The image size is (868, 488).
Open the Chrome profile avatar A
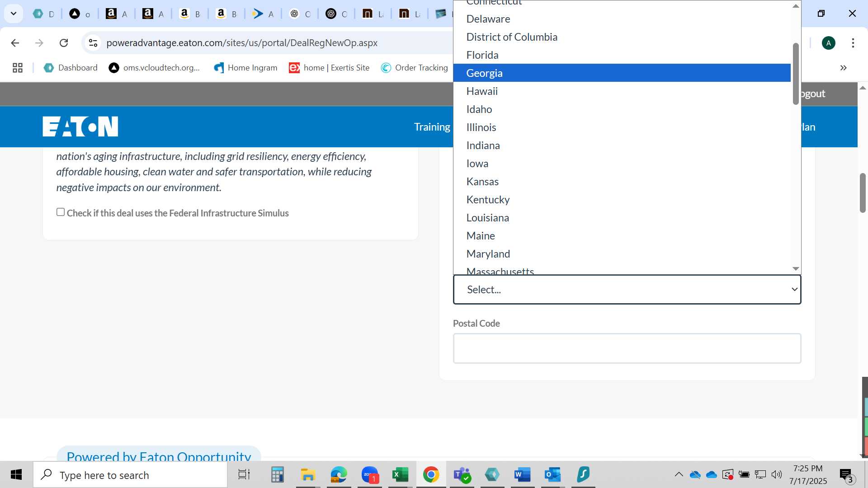829,43
